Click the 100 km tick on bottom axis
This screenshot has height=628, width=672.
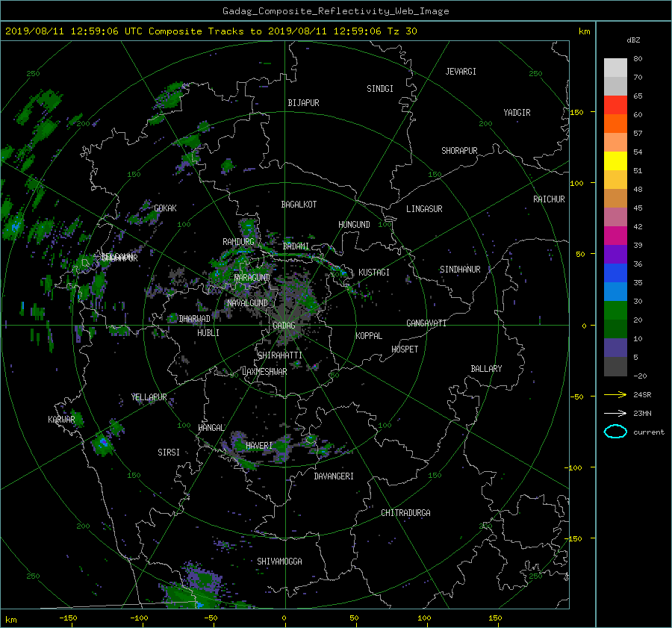424,618
